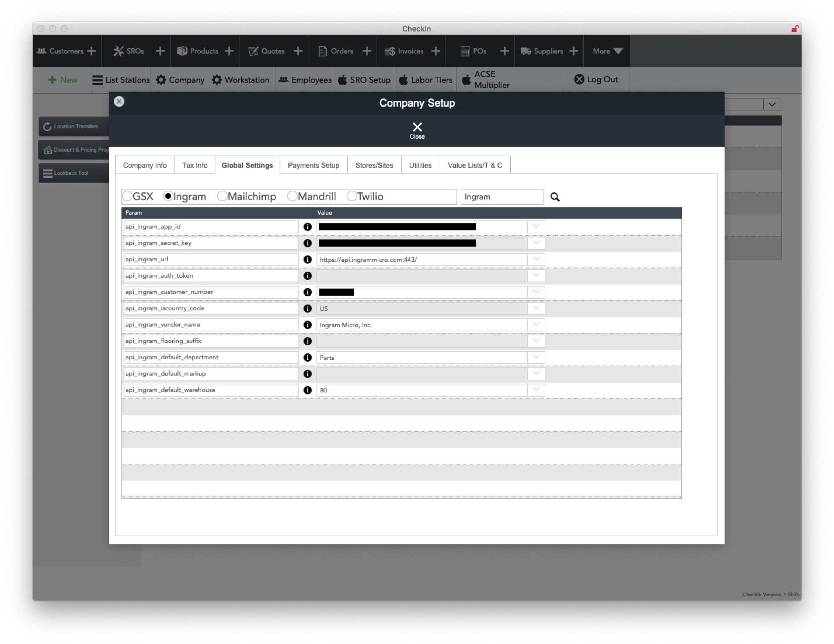Viewport: 834px width, 644px height.
Task: Click the Close button in Company Setup
Action: pyautogui.click(x=417, y=130)
